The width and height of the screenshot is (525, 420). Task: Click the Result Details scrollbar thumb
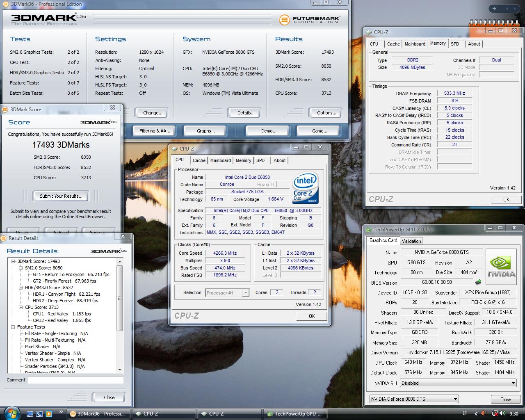point(120,298)
